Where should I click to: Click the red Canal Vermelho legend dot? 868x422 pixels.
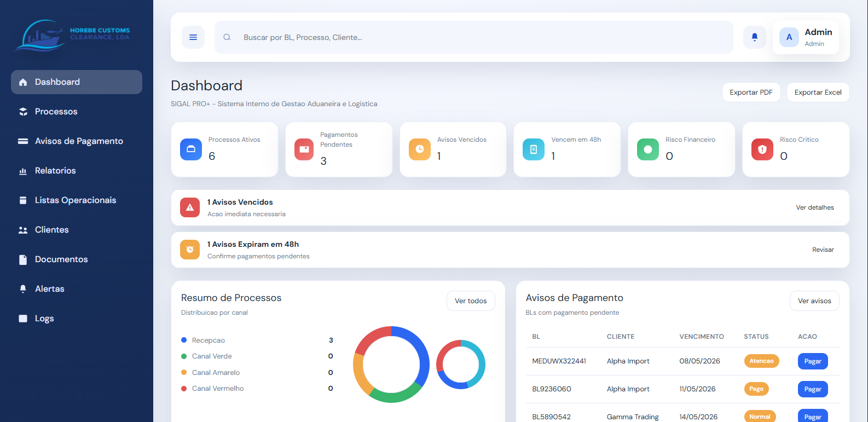tap(184, 389)
